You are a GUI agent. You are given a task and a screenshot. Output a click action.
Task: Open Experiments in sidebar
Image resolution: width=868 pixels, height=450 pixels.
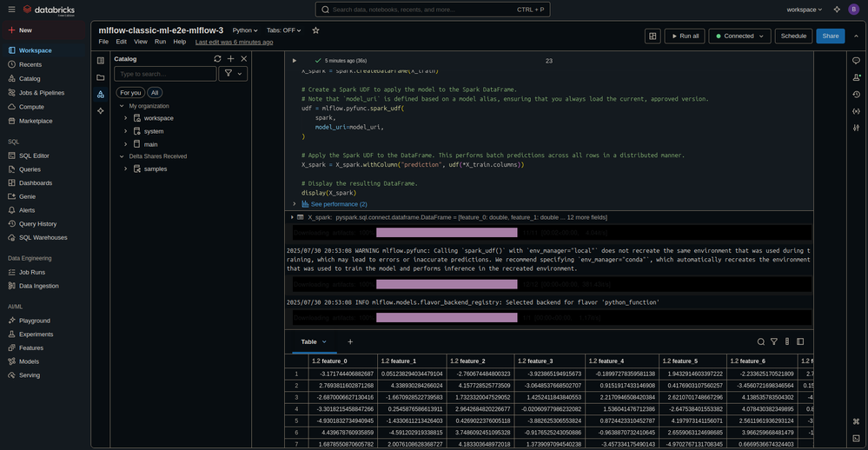tap(36, 334)
